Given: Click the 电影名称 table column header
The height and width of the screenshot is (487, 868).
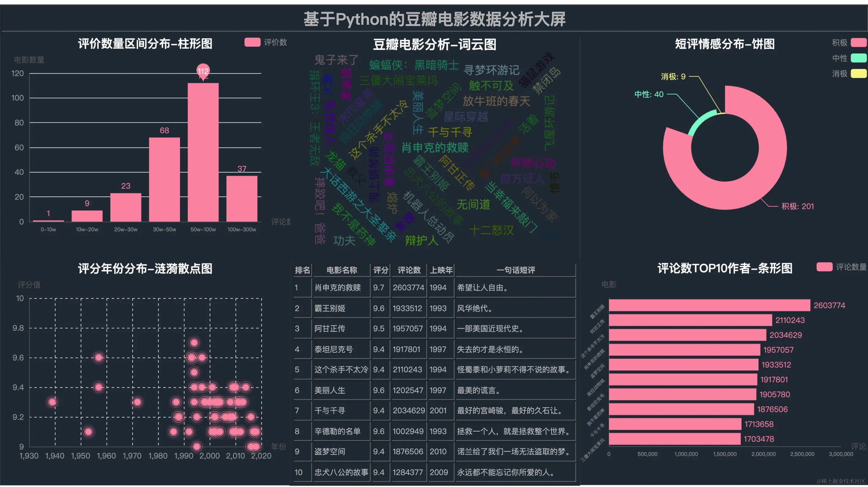Looking at the screenshot, I should point(341,270).
